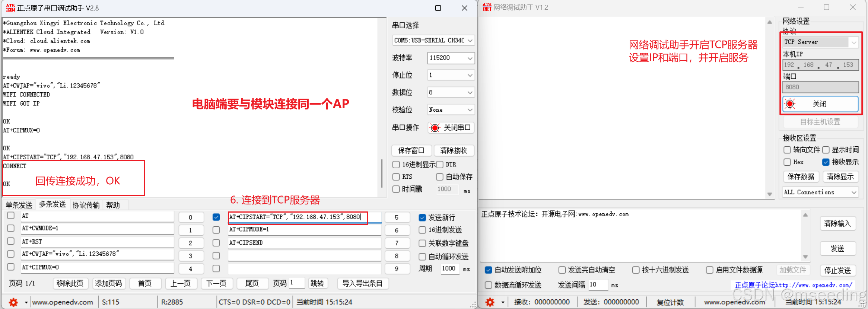Open the 帮助 tab
Viewport: 868px width, 309px height.
(x=113, y=205)
